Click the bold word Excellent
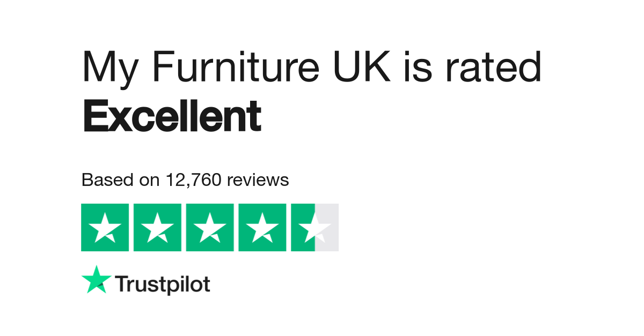Image resolution: width=644 pixels, height=336 pixels. point(172,116)
